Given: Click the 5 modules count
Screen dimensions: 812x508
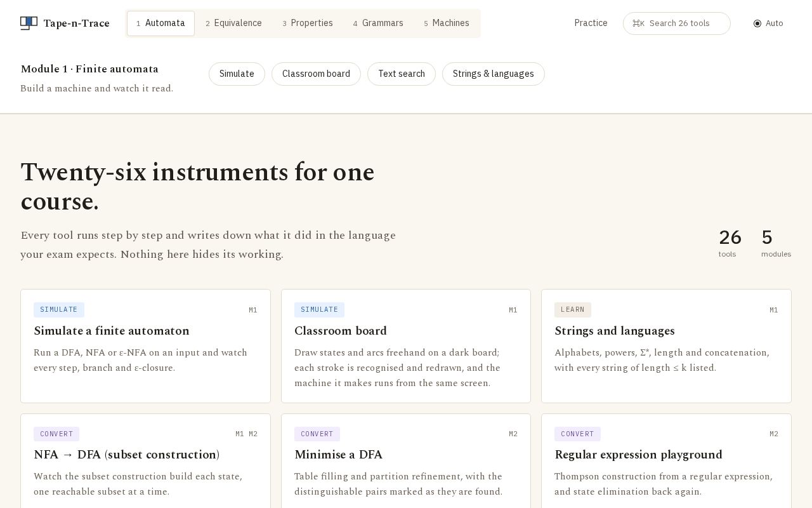Looking at the screenshot, I should [x=776, y=243].
